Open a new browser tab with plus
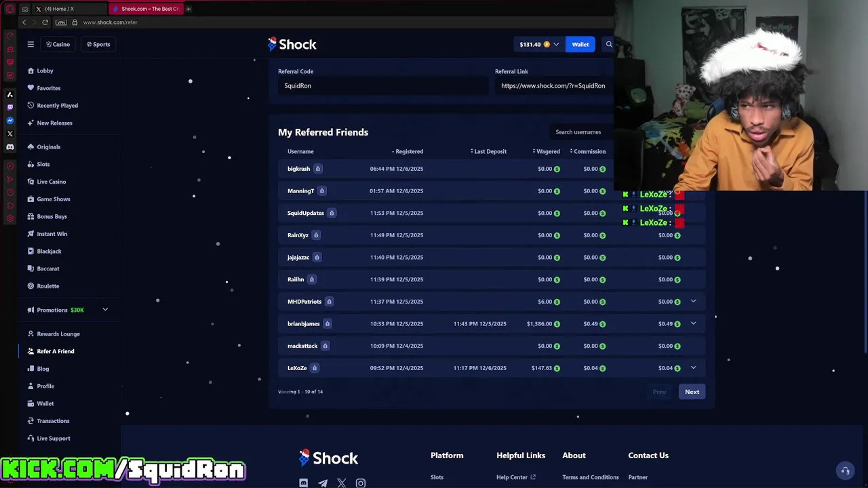Screen dimensions: 868x488 [189, 9]
